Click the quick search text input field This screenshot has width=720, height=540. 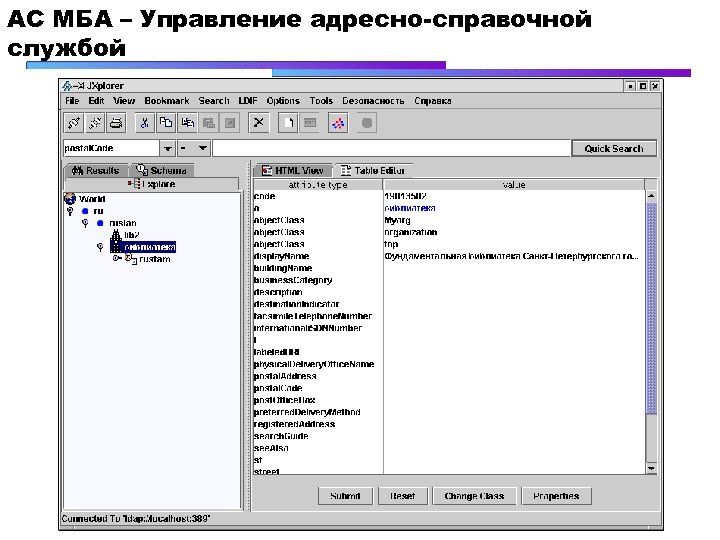tap(392, 148)
